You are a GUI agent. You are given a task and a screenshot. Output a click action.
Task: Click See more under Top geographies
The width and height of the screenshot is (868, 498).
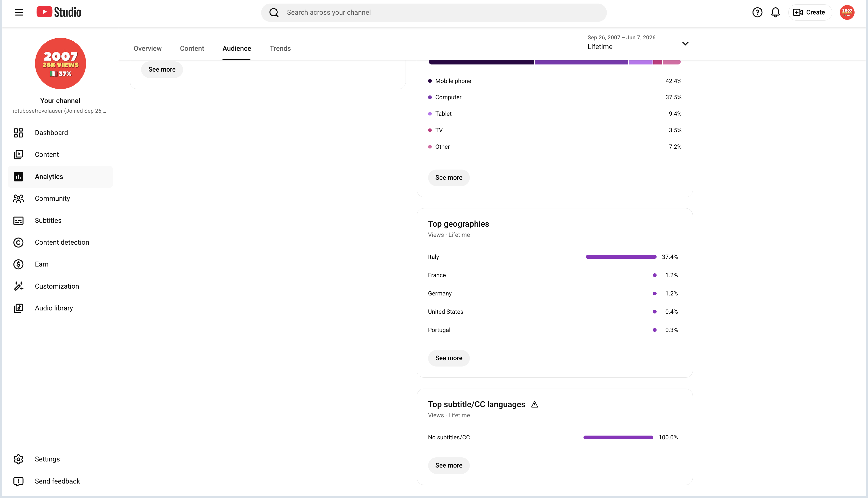449,358
